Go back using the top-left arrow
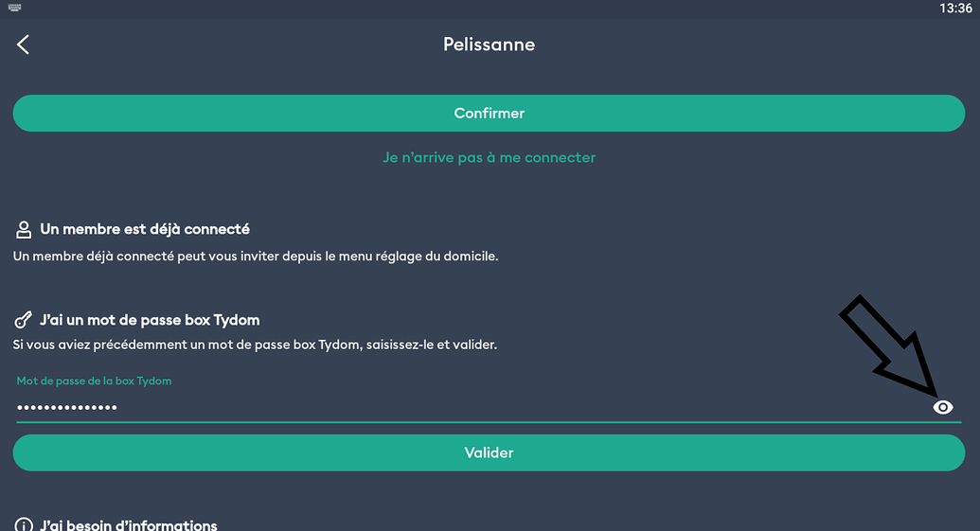Viewport: 980px width, 531px height. [24, 44]
